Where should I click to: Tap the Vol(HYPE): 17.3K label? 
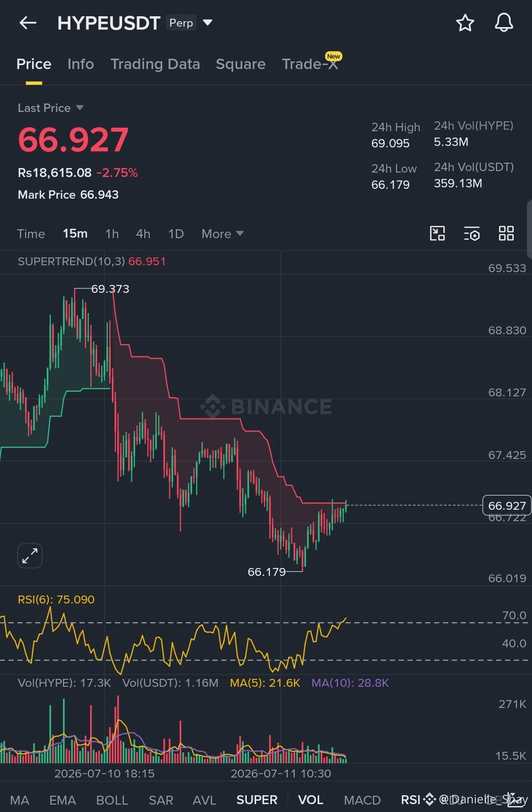coord(65,683)
